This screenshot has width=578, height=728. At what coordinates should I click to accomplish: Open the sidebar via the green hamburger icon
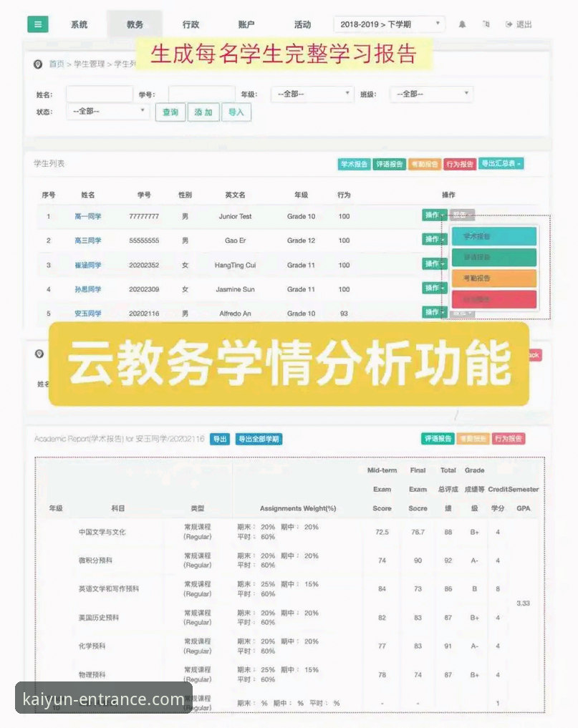point(37,23)
